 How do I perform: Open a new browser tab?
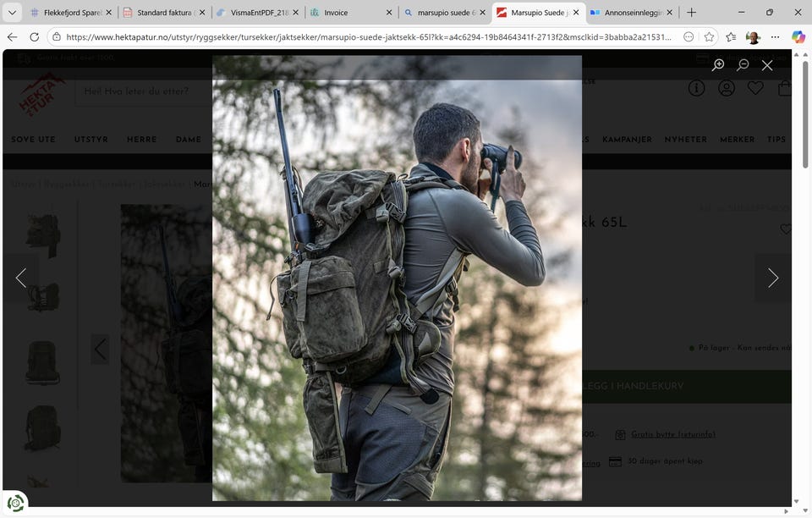(691, 13)
